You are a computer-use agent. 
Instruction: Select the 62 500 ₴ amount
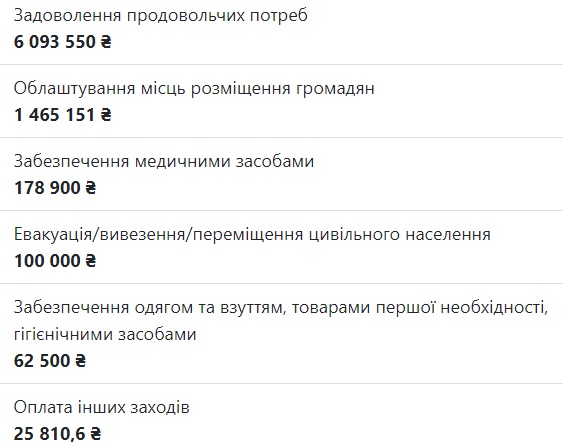[x=50, y=361]
